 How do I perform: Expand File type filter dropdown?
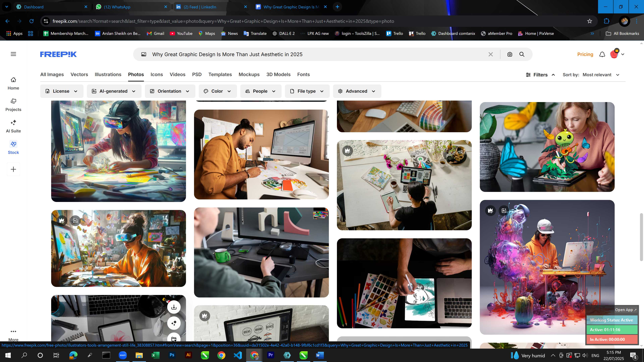pyautogui.click(x=307, y=91)
